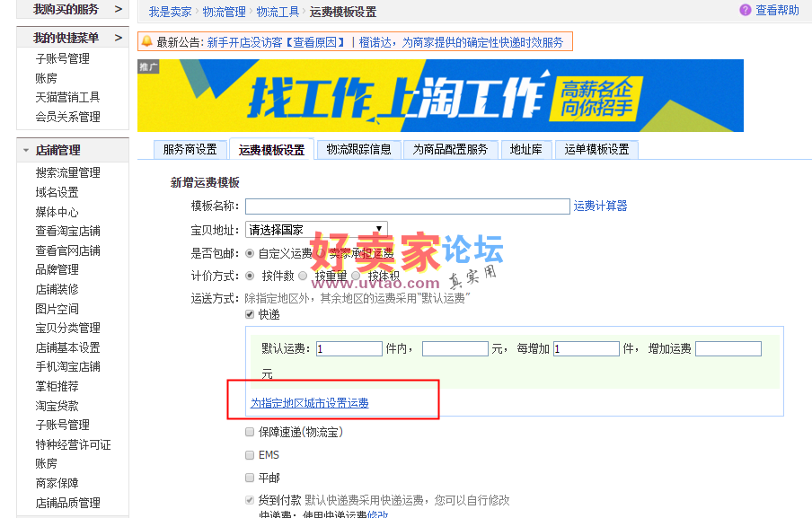Focus the 模板名称 text field
Viewport: 812px width, 518px height.
pos(408,206)
